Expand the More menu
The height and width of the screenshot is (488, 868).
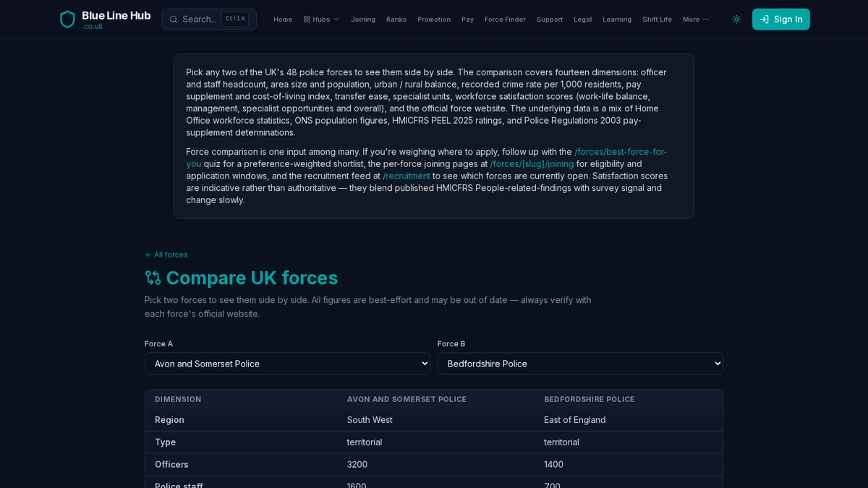coord(696,20)
